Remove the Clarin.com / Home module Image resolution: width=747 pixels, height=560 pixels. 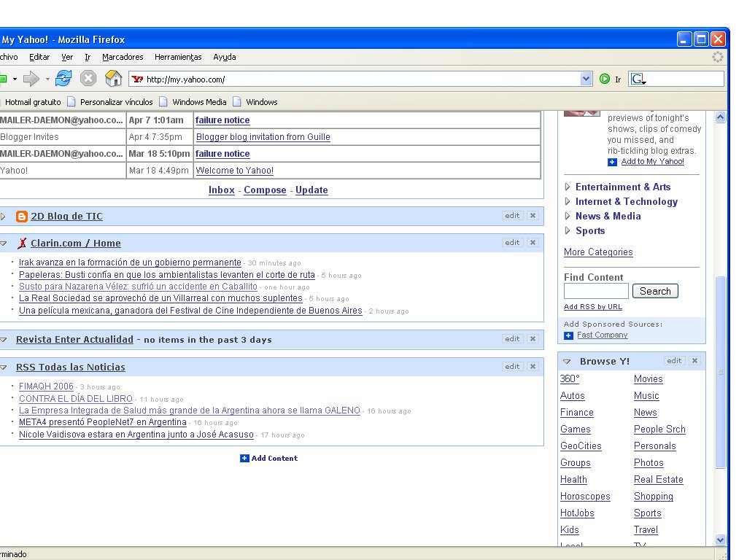[533, 243]
